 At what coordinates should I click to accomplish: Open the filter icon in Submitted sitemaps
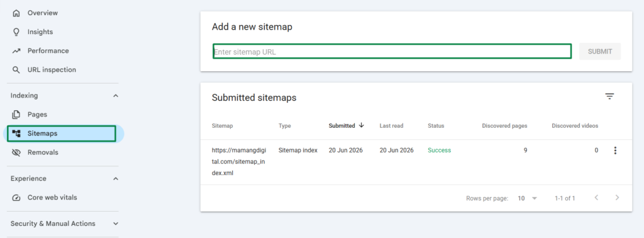[609, 96]
